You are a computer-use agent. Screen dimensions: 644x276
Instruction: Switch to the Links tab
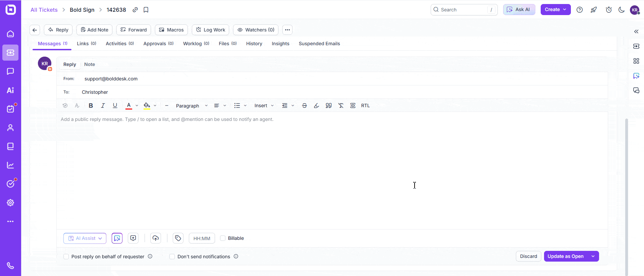(87, 44)
